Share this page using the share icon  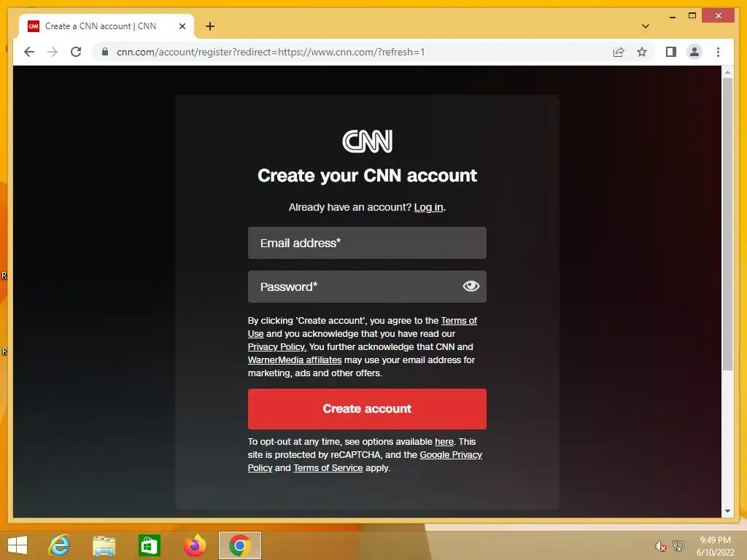click(619, 52)
